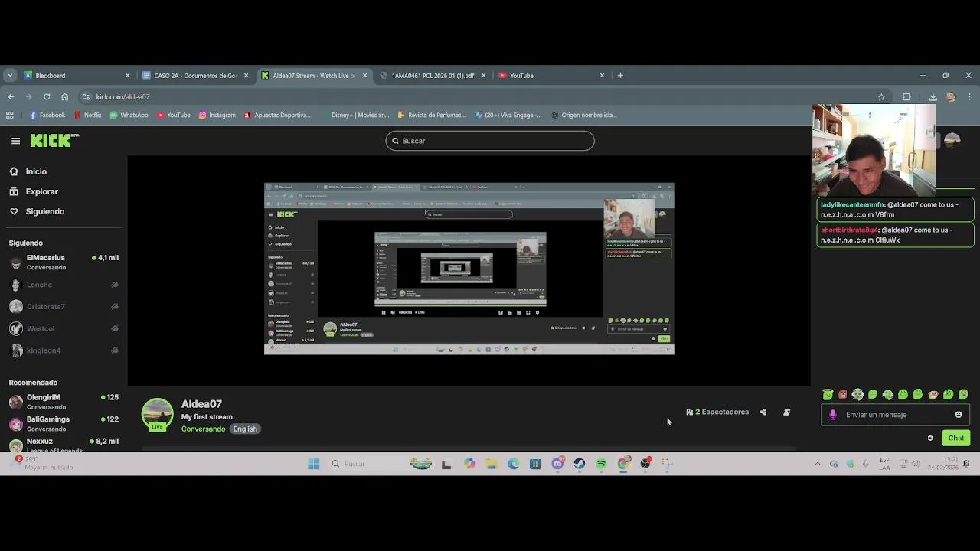Viewport: 980px width, 551px height.
Task: Open the browser downloads icon
Action: pyautogui.click(x=933, y=96)
